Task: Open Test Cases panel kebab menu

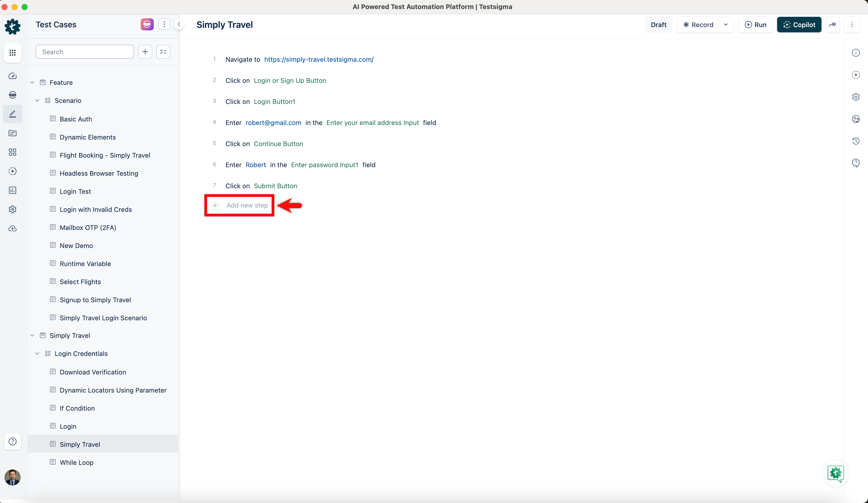Action: click(164, 24)
